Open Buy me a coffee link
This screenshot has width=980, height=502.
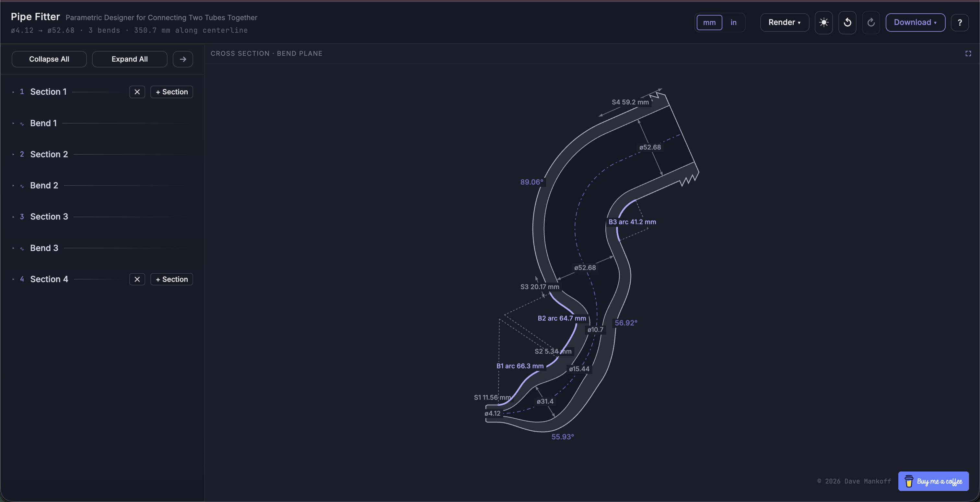933,481
